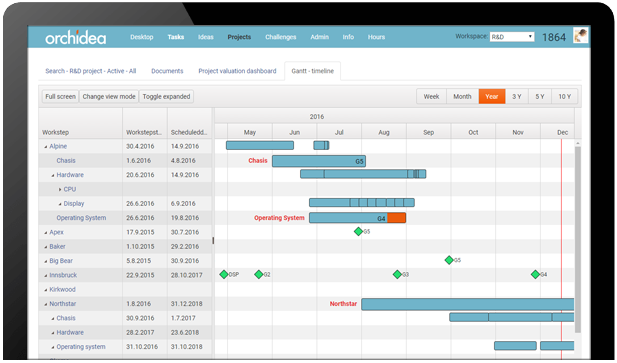Open the user avatar profile picture
617x363 pixels.
pos(580,35)
